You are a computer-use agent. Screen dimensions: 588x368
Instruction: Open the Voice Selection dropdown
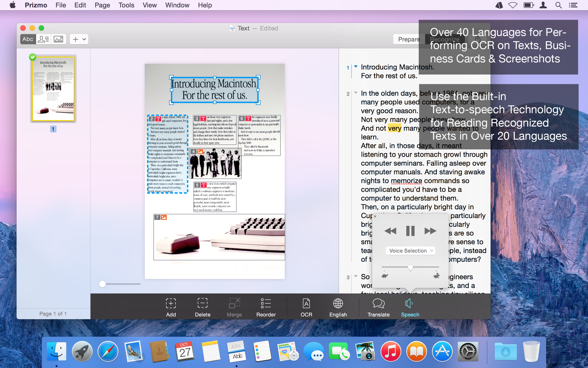[x=409, y=250]
